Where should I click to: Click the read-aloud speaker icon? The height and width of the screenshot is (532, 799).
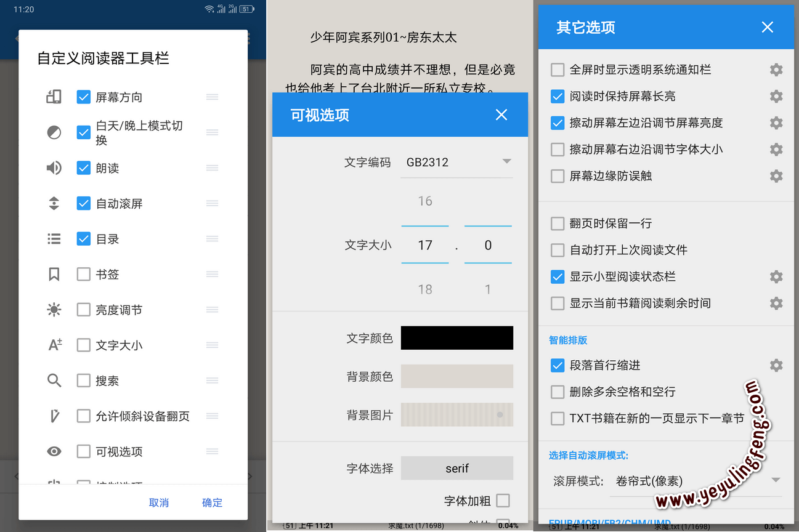[54, 168]
